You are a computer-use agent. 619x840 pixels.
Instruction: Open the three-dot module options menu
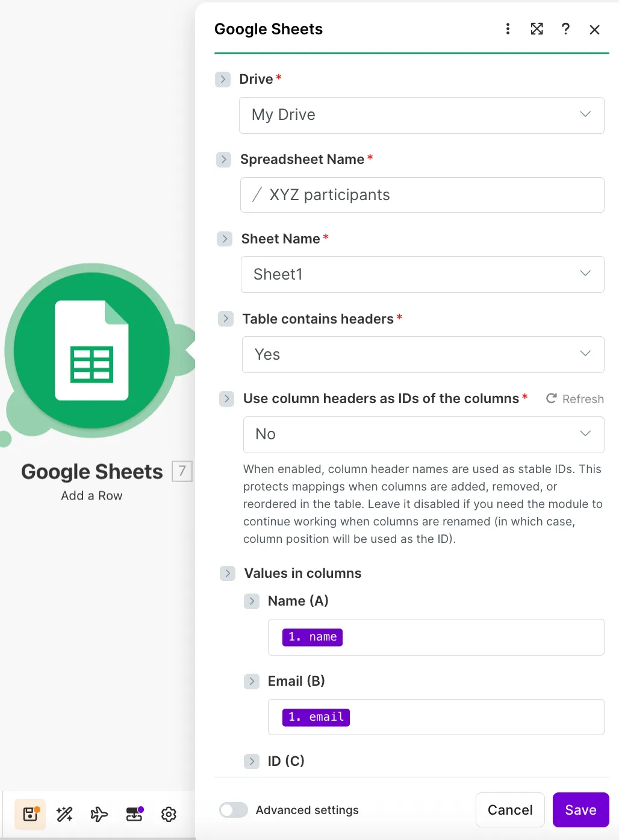tap(508, 29)
